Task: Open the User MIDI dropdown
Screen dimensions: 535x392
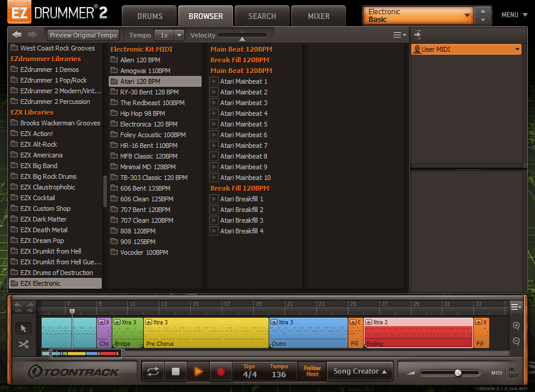Action: [x=466, y=49]
